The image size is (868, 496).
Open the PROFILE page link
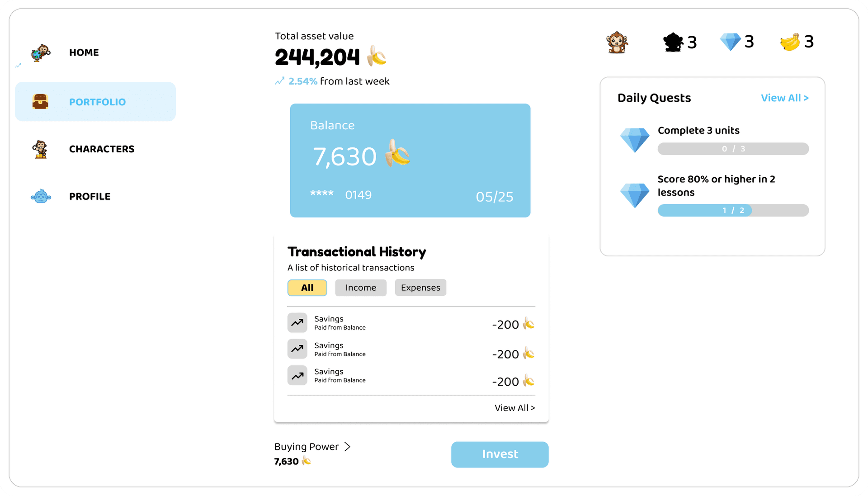click(x=90, y=197)
